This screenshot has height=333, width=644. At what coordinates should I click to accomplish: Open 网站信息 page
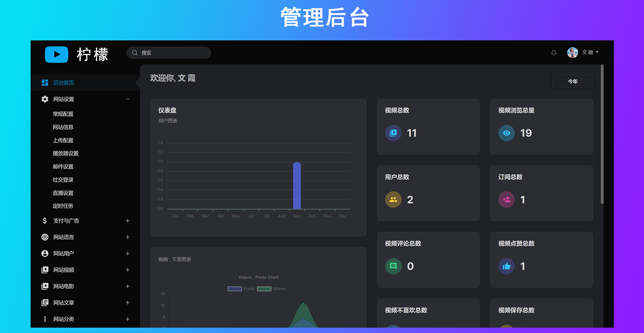[x=63, y=127]
